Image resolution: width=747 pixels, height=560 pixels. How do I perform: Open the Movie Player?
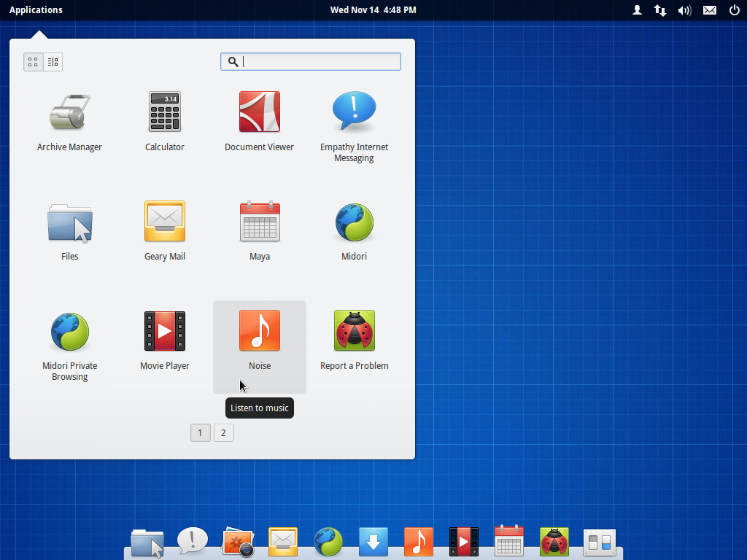coord(164,330)
